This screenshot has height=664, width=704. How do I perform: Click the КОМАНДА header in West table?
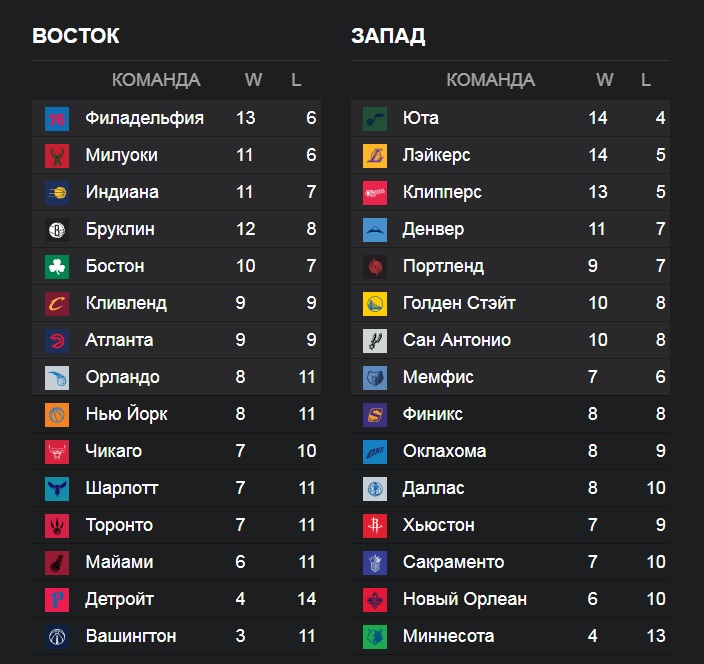pyautogui.click(x=490, y=80)
